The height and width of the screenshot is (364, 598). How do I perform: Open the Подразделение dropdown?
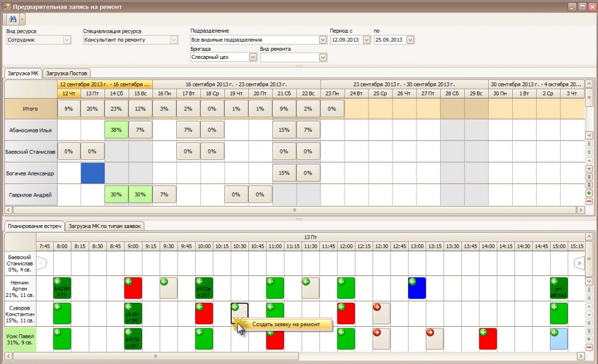pyautogui.click(x=322, y=40)
